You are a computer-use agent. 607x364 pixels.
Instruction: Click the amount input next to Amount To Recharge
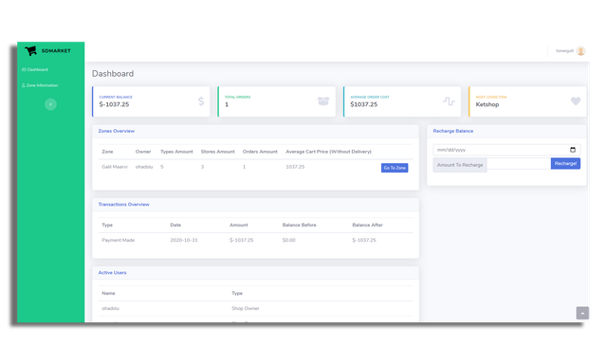click(x=519, y=164)
